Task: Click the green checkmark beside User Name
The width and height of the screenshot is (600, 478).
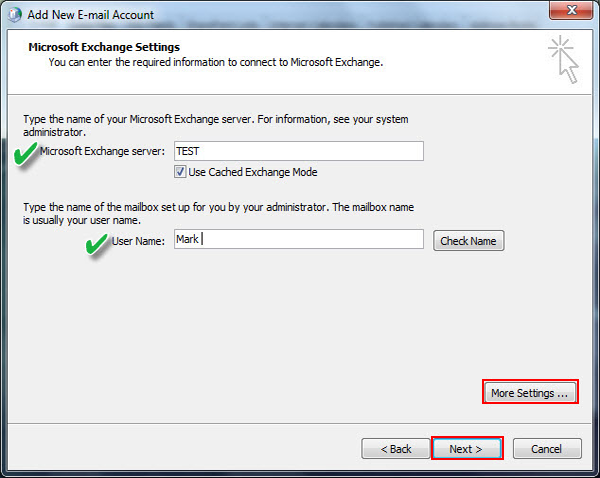Action: pyautogui.click(x=97, y=245)
